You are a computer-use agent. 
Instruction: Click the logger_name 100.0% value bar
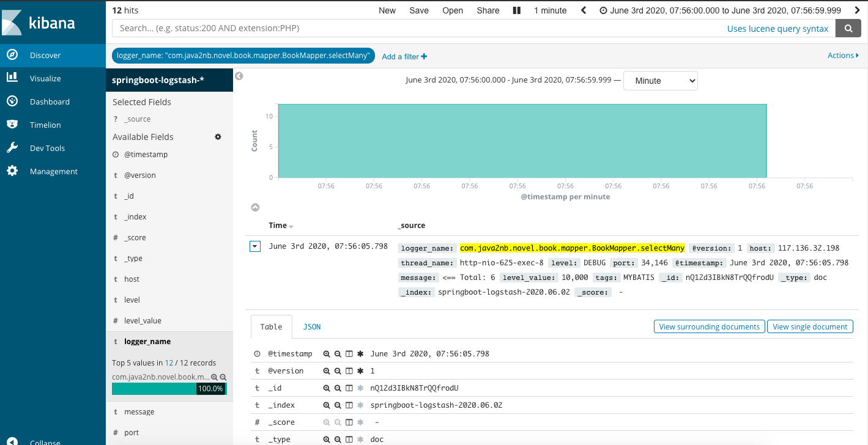click(169, 389)
